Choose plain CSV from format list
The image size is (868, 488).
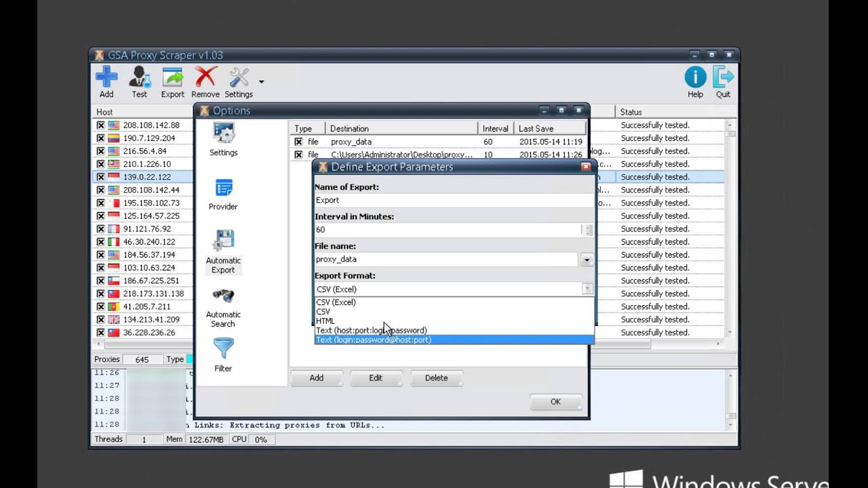[454, 312]
